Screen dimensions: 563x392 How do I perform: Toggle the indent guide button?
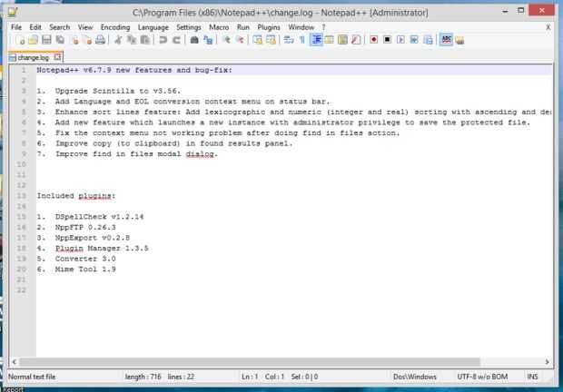pyautogui.click(x=316, y=40)
